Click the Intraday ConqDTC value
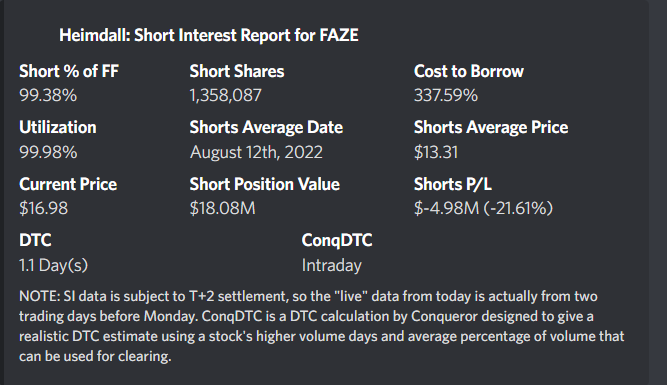 pos(332,265)
